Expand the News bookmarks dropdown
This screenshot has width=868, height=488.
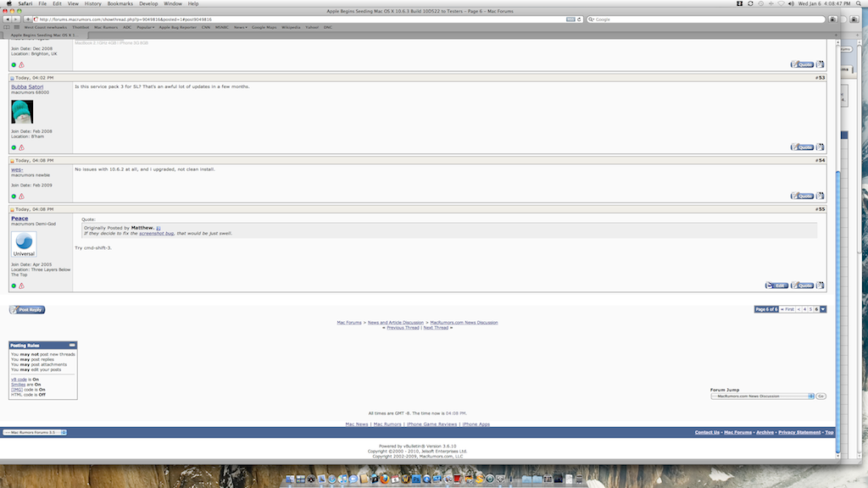[x=240, y=27]
